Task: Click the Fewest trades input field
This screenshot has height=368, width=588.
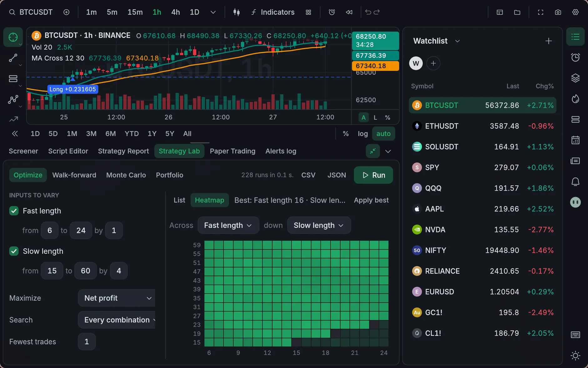Action: [x=87, y=342]
